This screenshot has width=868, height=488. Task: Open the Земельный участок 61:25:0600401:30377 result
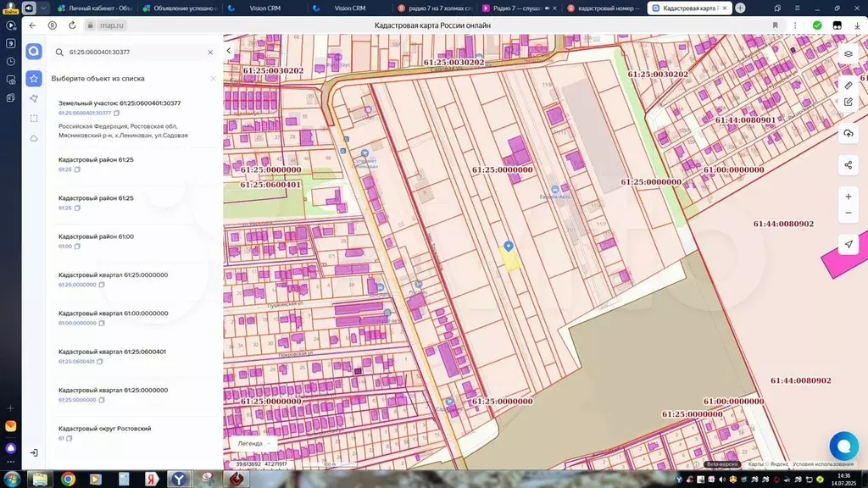[120, 103]
